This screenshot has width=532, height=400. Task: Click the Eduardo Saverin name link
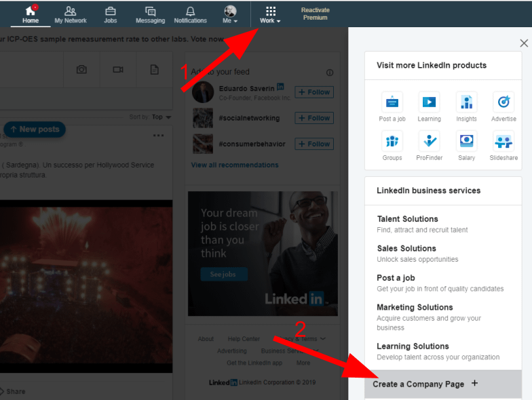click(246, 88)
